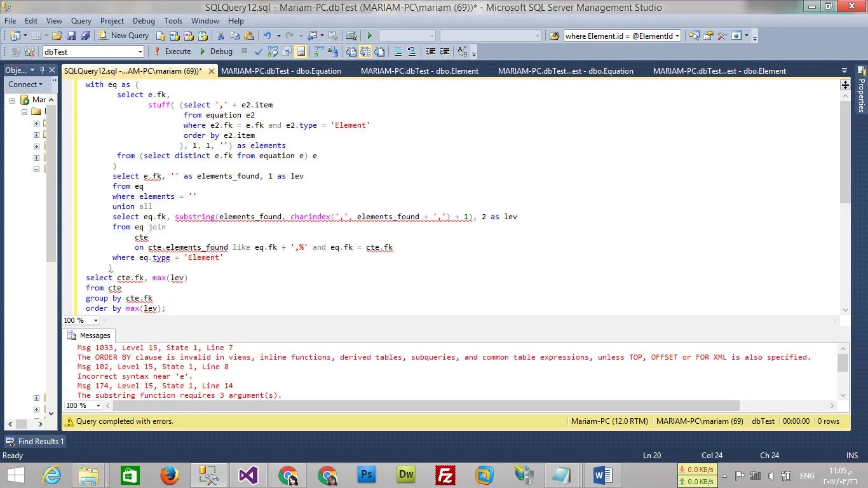868x488 pixels.
Task: Open the Undo history dropdown arrow
Action: (278, 36)
